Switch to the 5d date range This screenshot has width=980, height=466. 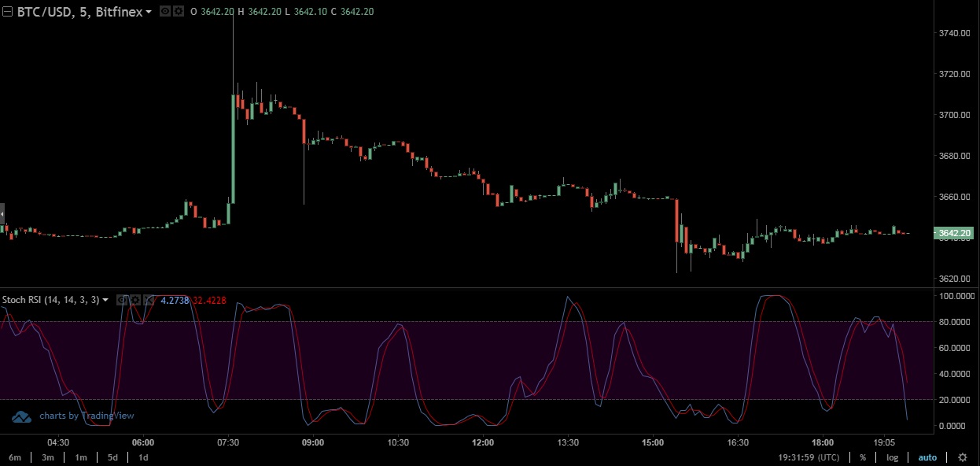click(x=112, y=457)
